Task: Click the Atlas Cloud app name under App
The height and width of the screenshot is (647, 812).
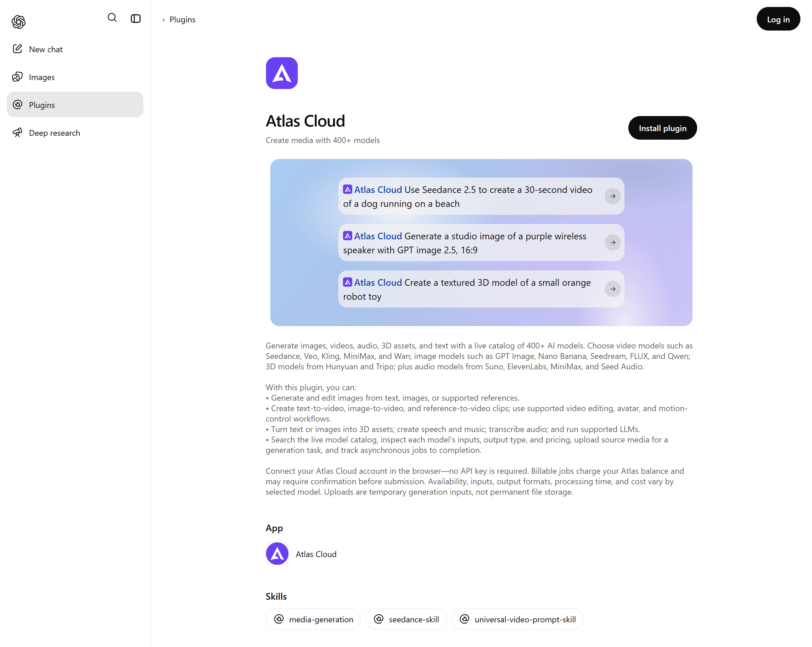Action: 316,554
